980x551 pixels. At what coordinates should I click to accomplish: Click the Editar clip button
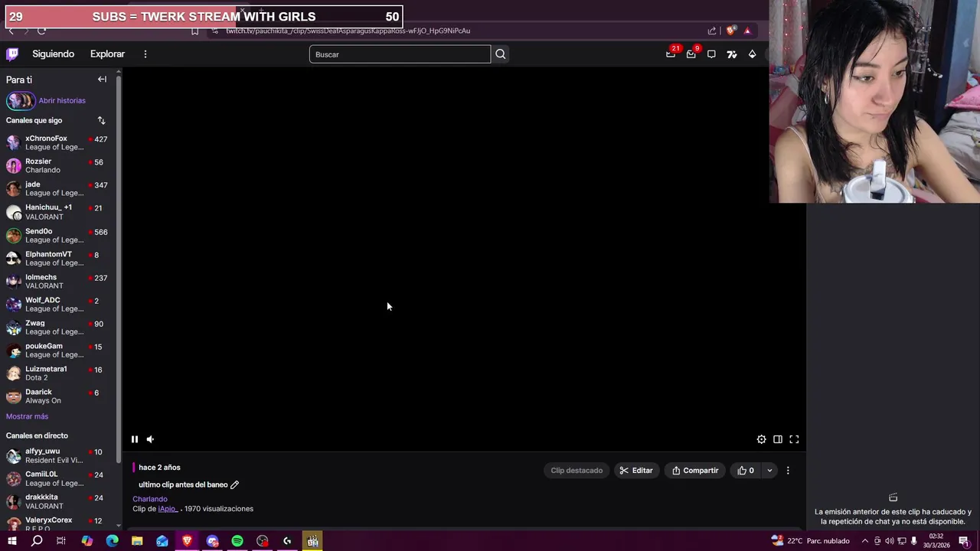pos(636,471)
